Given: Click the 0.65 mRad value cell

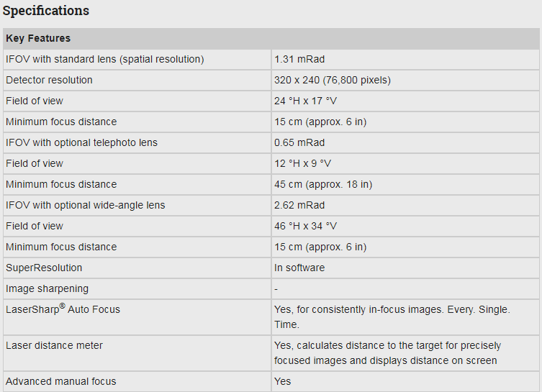Looking at the screenshot, I should [x=299, y=142].
